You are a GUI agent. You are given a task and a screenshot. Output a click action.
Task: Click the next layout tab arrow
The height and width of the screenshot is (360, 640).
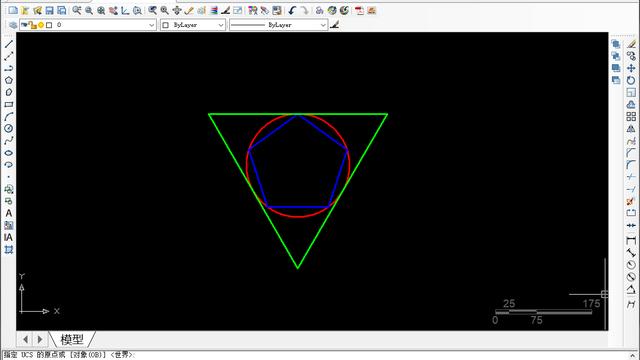pos(40,339)
